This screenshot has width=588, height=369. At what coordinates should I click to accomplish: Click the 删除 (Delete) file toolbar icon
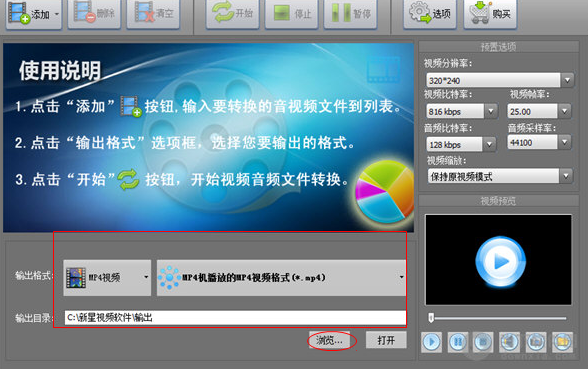[94, 14]
